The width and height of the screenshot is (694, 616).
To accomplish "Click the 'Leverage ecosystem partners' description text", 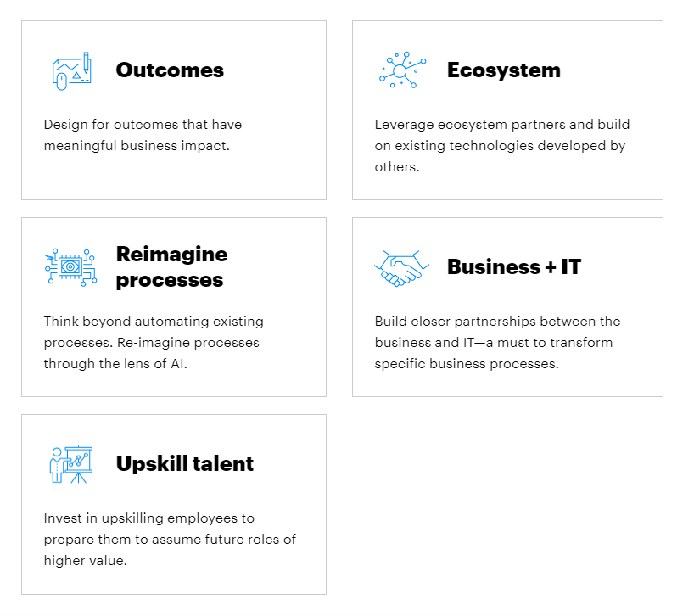I will (x=502, y=146).
